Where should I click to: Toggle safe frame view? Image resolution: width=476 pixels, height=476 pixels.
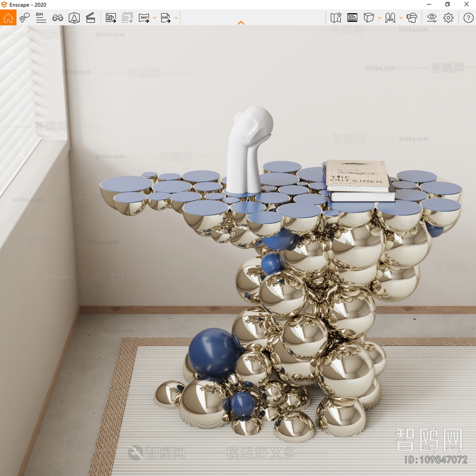[352, 18]
